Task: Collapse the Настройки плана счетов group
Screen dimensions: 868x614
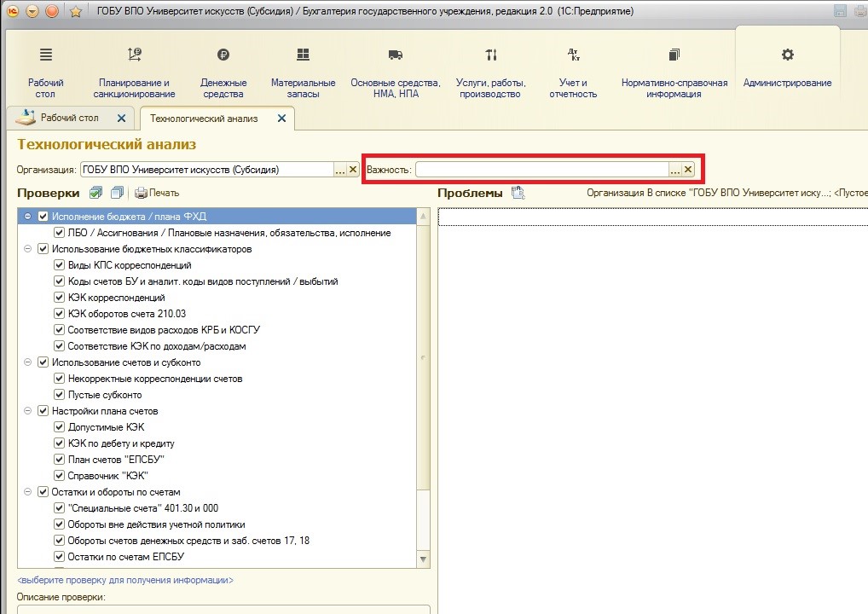Action: pos(28,411)
